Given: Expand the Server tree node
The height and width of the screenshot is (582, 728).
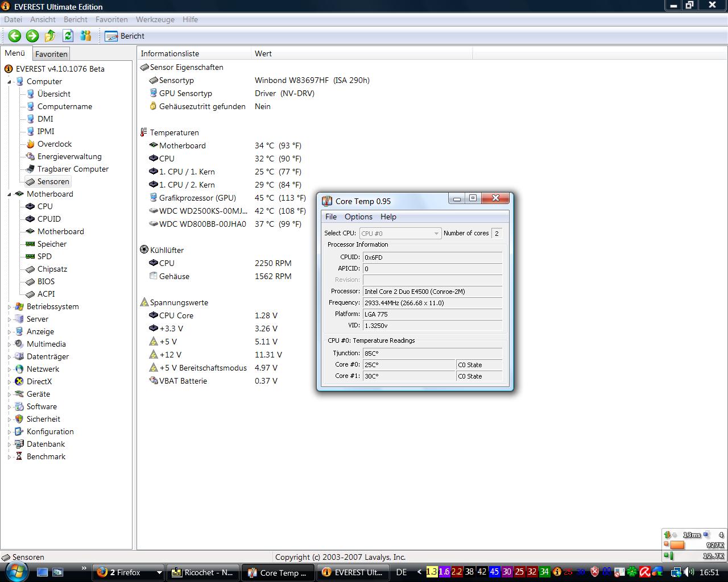Looking at the screenshot, I should pos(10,319).
